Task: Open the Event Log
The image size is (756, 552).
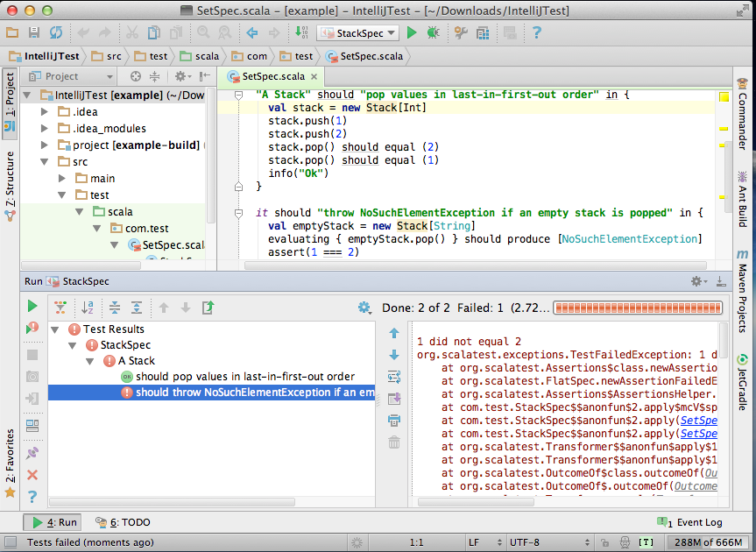Action: click(x=690, y=522)
